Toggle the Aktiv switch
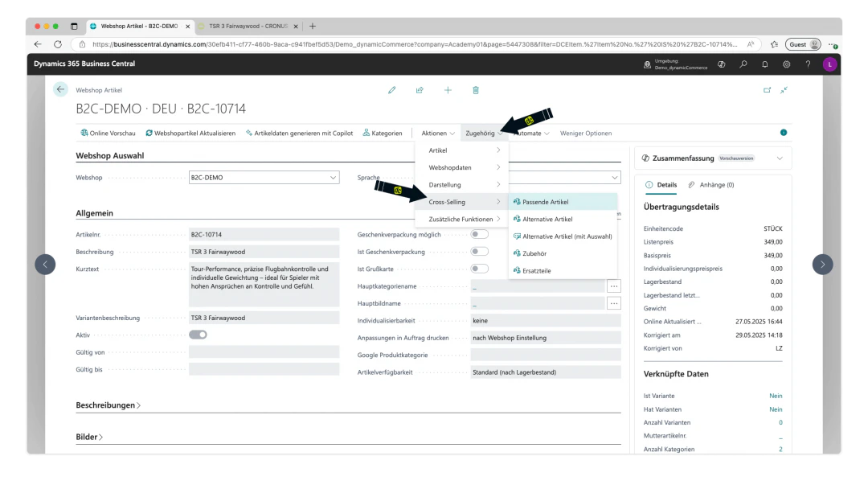Viewport: 868px width, 489px height. click(x=199, y=335)
